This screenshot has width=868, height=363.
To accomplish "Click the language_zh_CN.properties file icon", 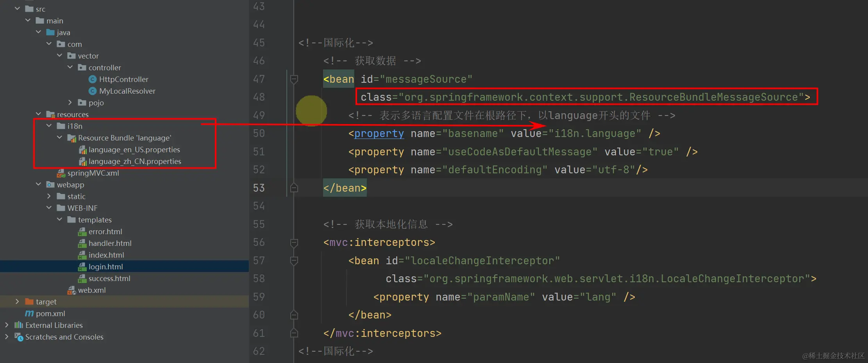I will click(x=82, y=162).
